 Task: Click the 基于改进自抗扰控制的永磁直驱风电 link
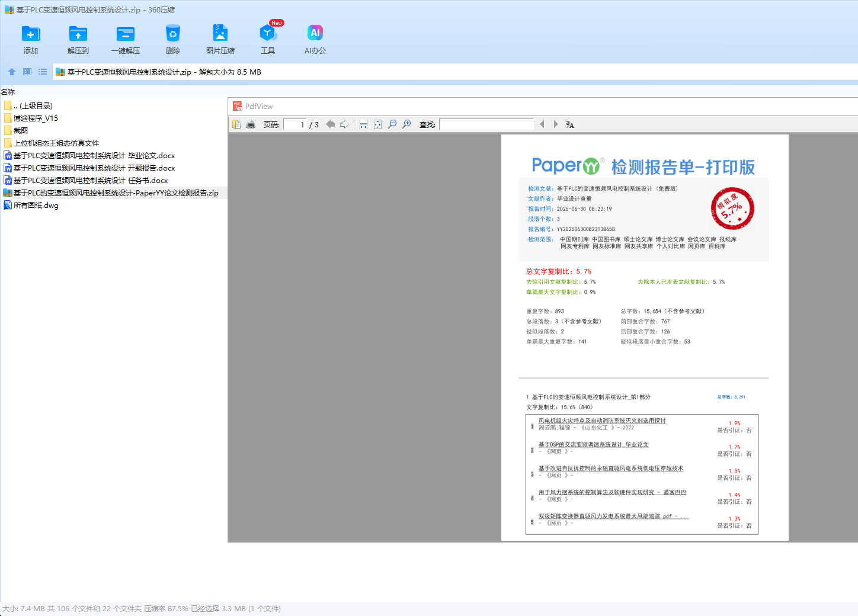[611, 468]
